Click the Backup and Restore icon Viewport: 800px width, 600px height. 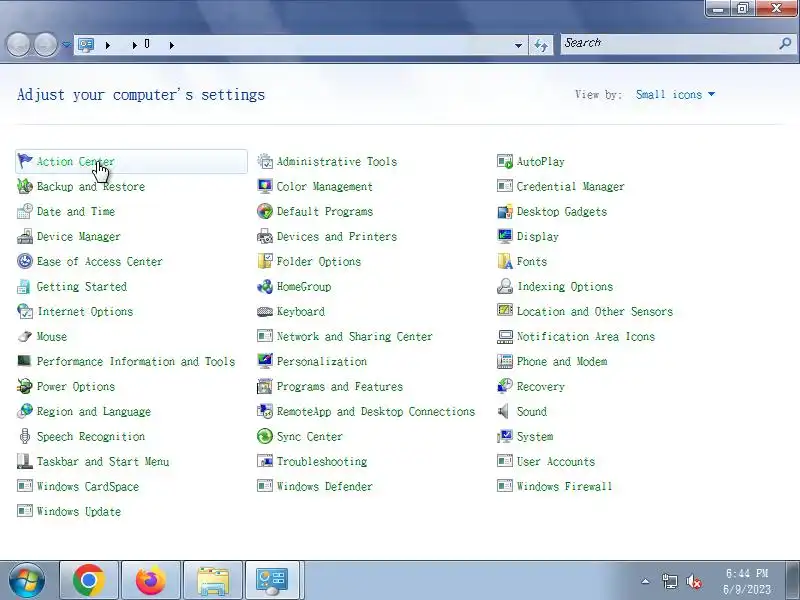pos(24,186)
